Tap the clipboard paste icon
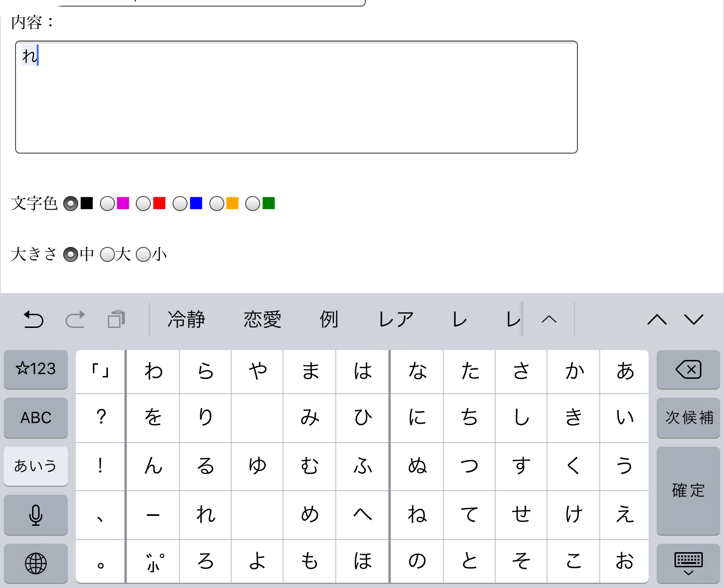This screenshot has height=588, width=724. tap(116, 319)
